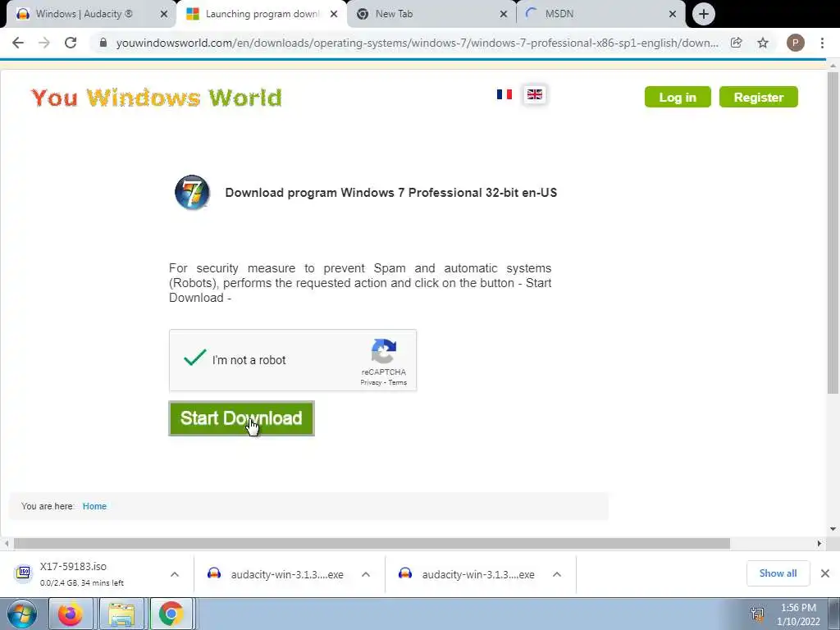The image size is (840, 630).
Task: Click the scroll up arrow
Action: [x=833, y=66]
